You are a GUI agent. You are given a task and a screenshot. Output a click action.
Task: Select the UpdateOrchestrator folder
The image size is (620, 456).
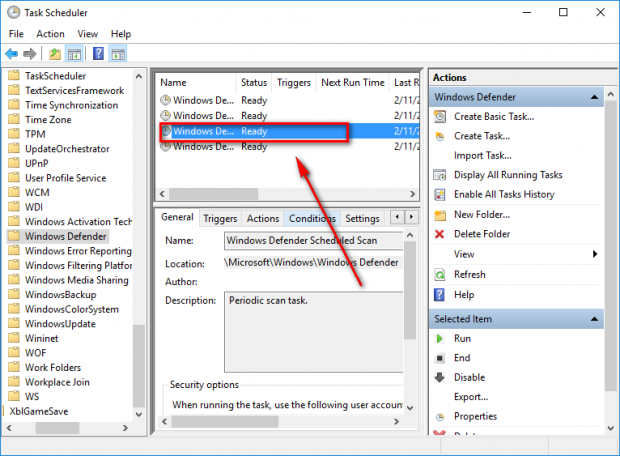pyautogui.click(x=67, y=149)
